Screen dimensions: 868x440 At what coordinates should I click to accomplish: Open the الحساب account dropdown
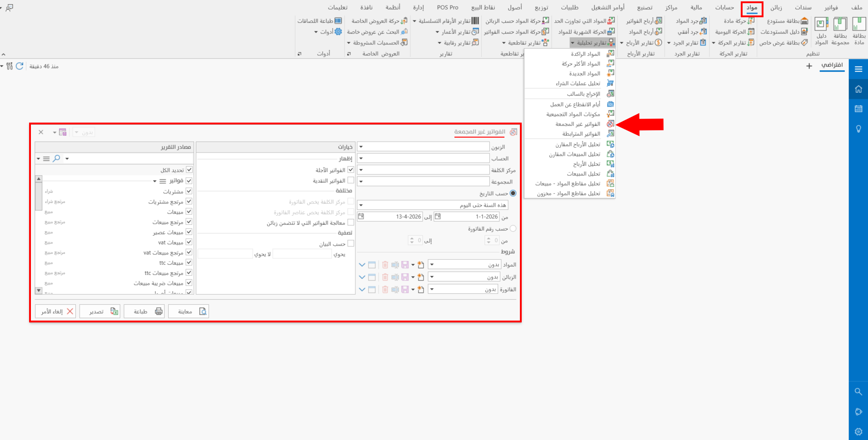[x=361, y=158]
